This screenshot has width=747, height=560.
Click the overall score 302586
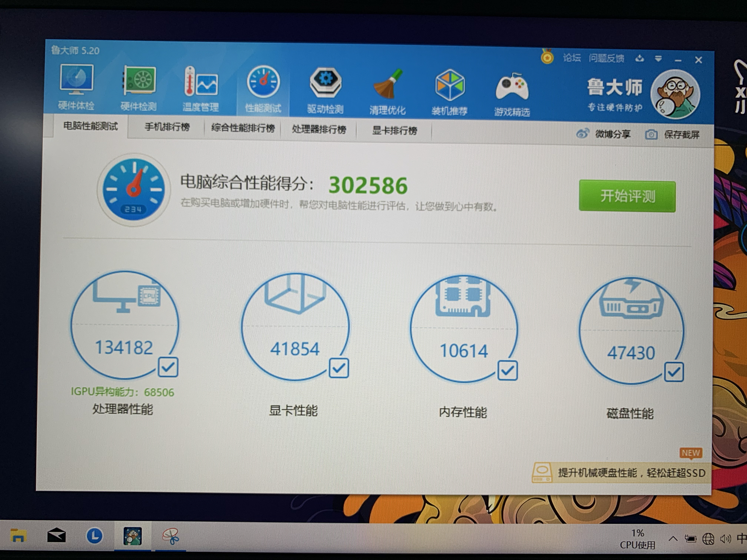[368, 185]
